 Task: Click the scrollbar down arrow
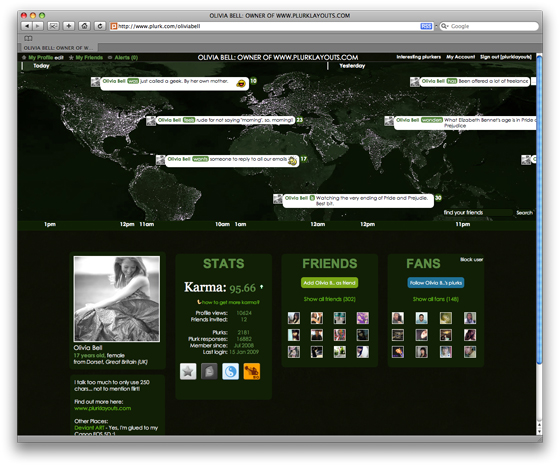[539, 431]
